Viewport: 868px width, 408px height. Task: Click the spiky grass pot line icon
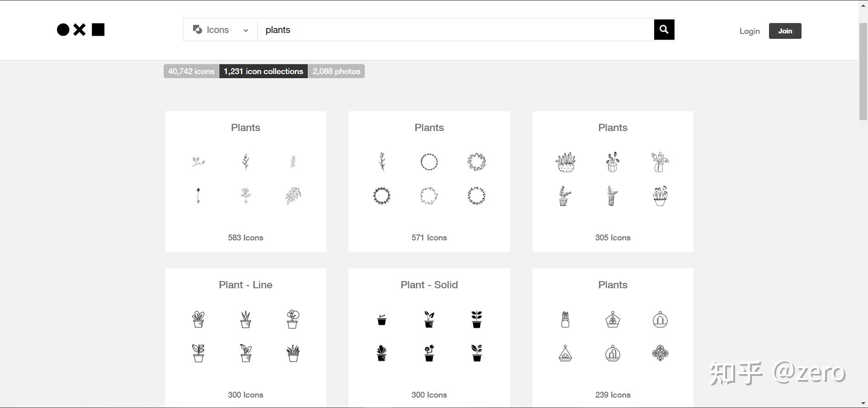point(293,353)
